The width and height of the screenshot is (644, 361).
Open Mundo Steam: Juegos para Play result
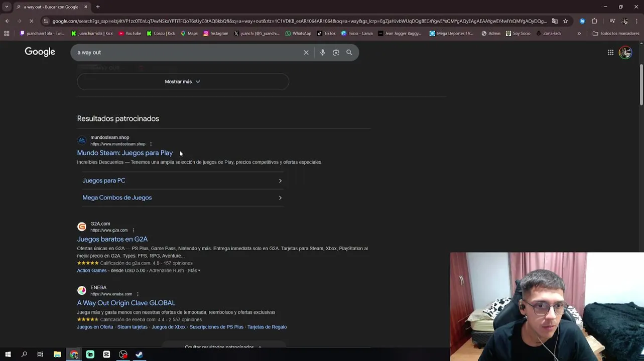coord(124,153)
